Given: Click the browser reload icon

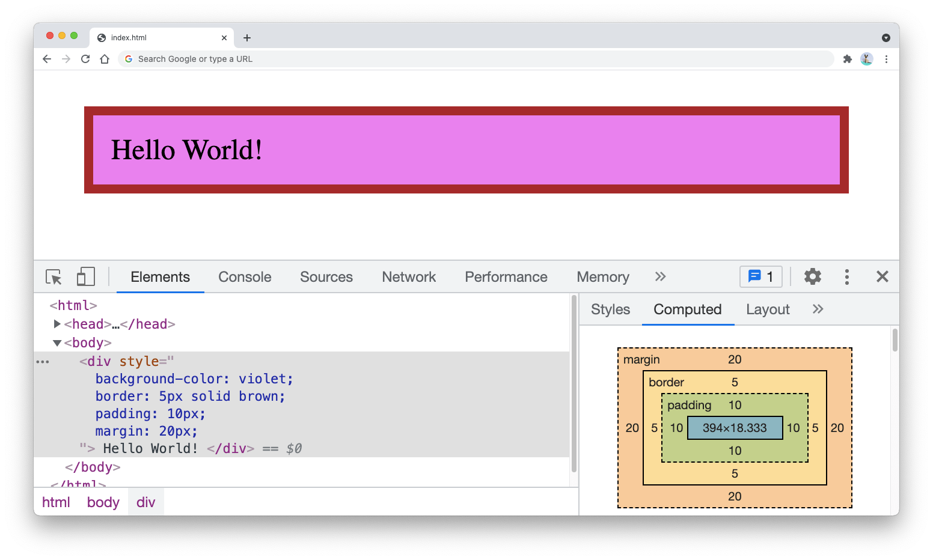Looking at the screenshot, I should (x=85, y=58).
